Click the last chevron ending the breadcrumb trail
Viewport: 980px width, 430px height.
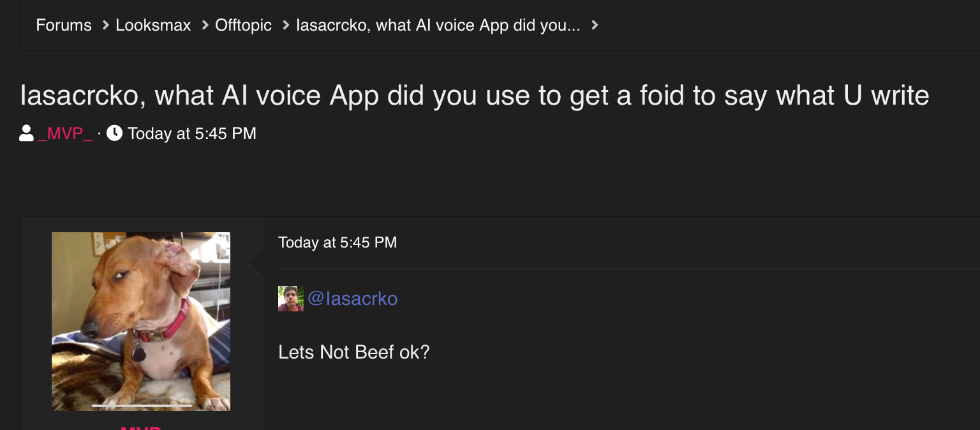[x=595, y=25]
